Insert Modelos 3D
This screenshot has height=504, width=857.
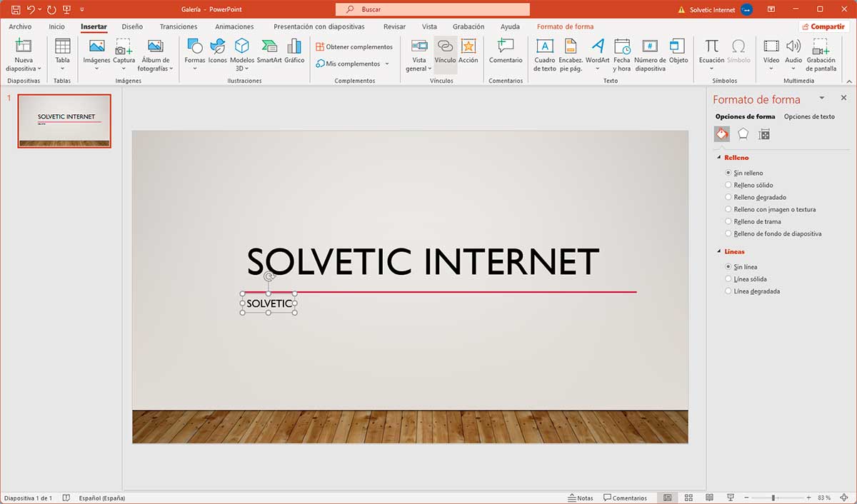click(242, 55)
